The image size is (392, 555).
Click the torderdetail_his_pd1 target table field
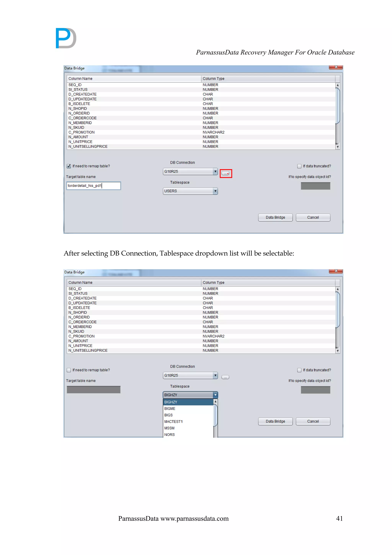tap(94, 186)
